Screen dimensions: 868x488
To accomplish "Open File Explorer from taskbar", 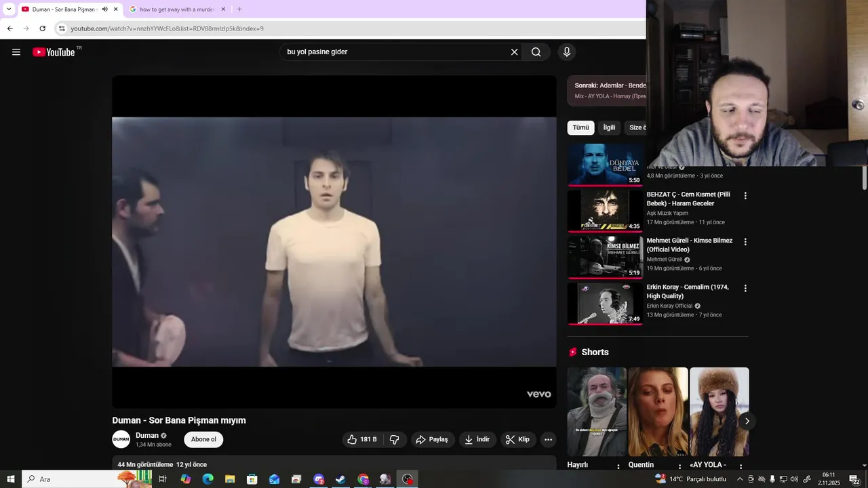I will point(230,479).
